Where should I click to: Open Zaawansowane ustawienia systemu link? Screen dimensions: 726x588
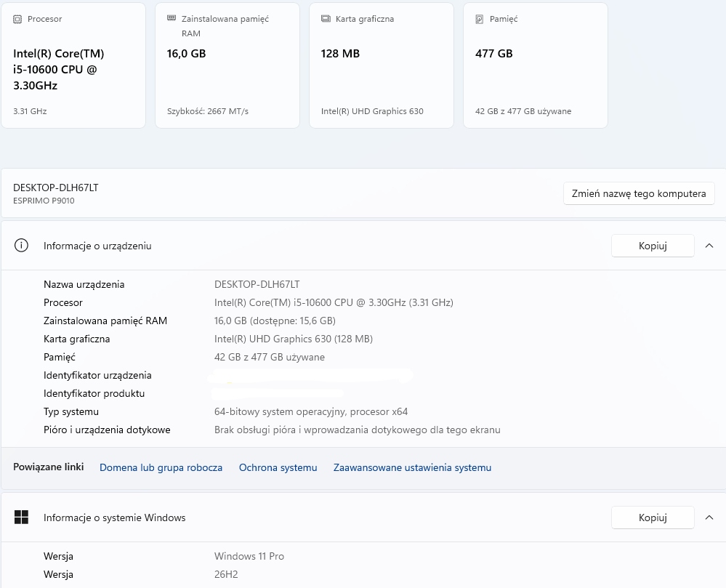[x=412, y=467]
